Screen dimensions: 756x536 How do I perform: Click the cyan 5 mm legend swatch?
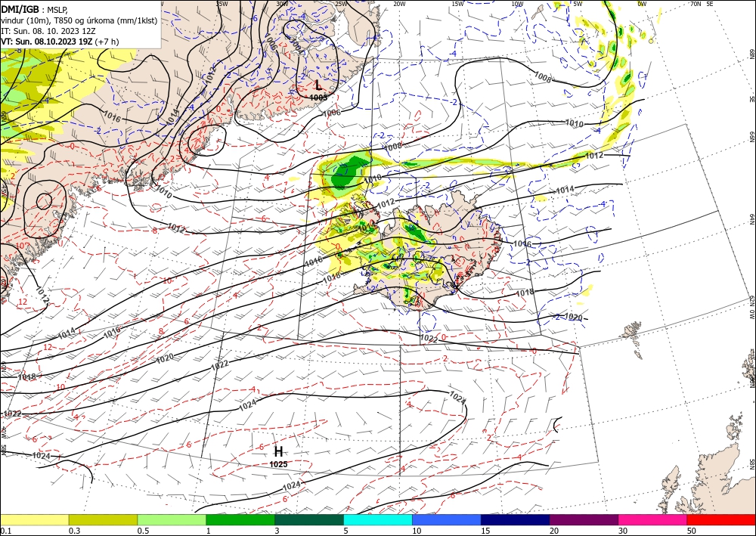(x=378, y=520)
